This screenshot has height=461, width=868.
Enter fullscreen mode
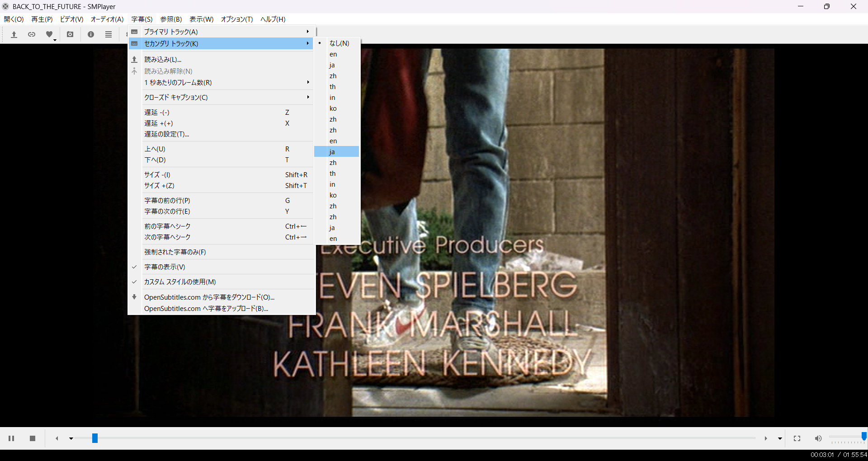coord(797,438)
